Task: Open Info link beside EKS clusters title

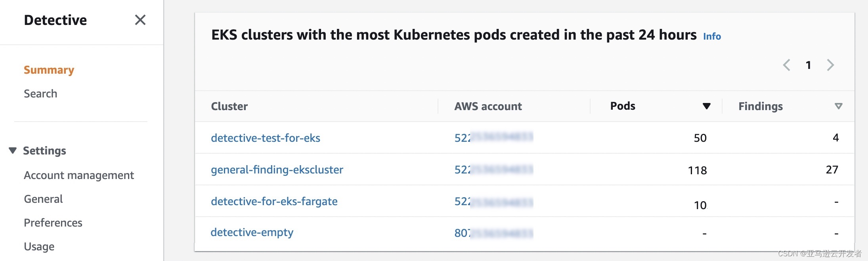Action: pyautogui.click(x=712, y=36)
